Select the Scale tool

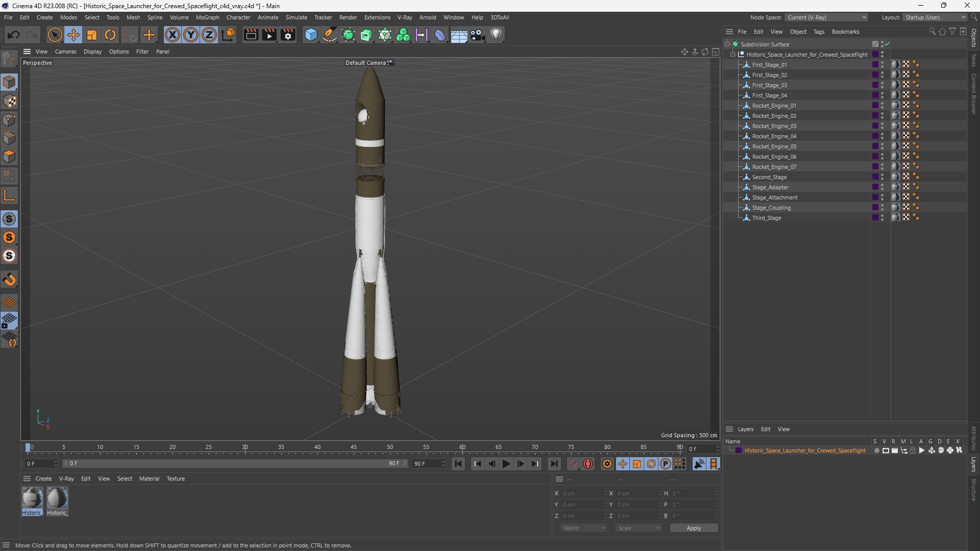(92, 35)
